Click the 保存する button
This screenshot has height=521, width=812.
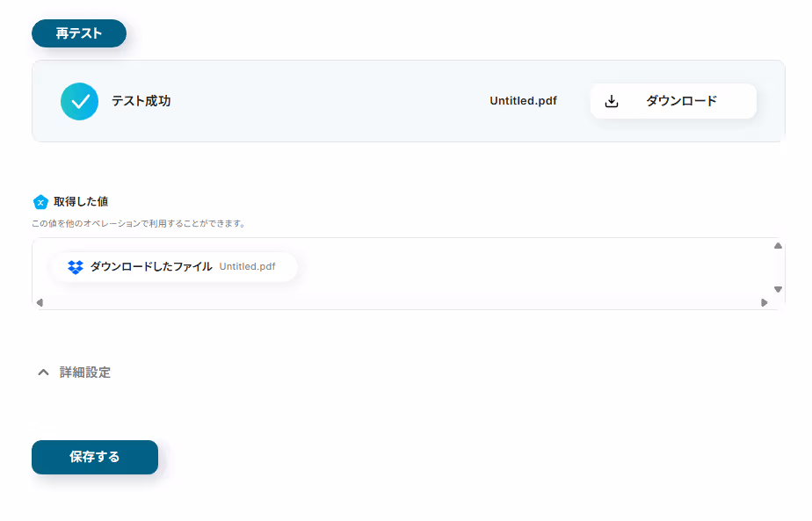(95, 457)
